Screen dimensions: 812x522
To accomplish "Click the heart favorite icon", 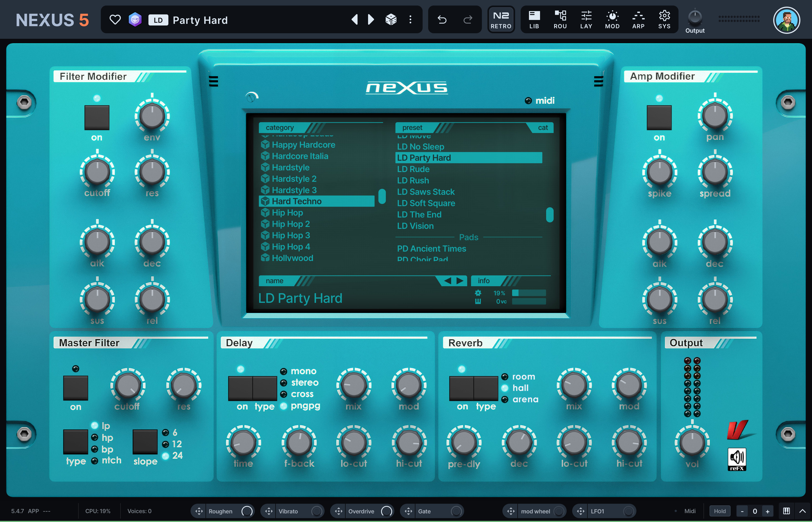I will [115, 20].
